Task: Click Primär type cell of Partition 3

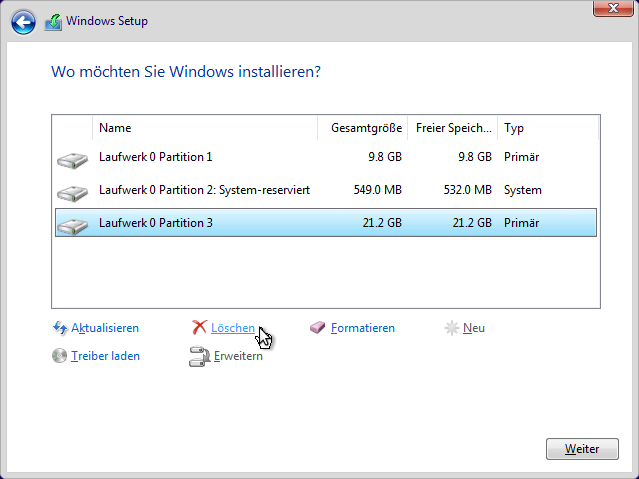Action: [x=521, y=223]
